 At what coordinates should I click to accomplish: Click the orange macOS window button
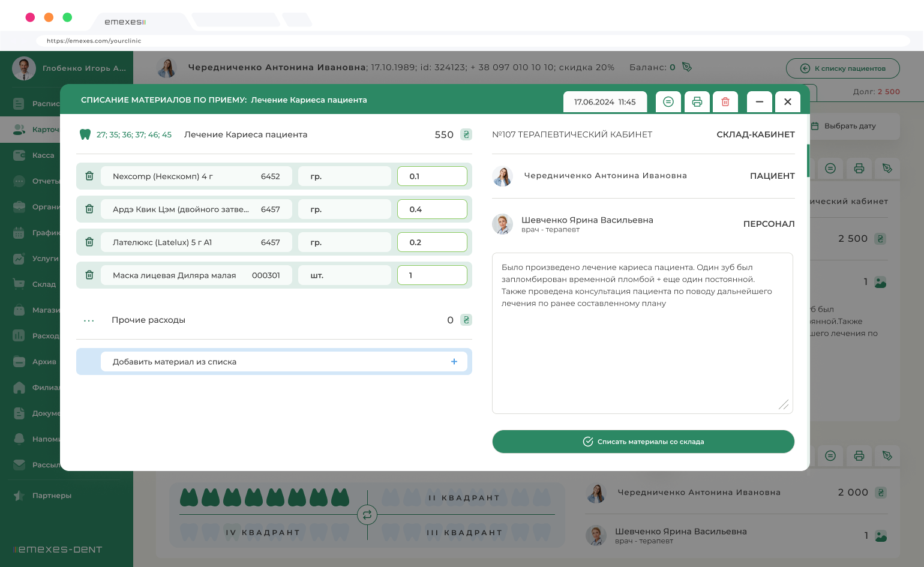pos(49,17)
